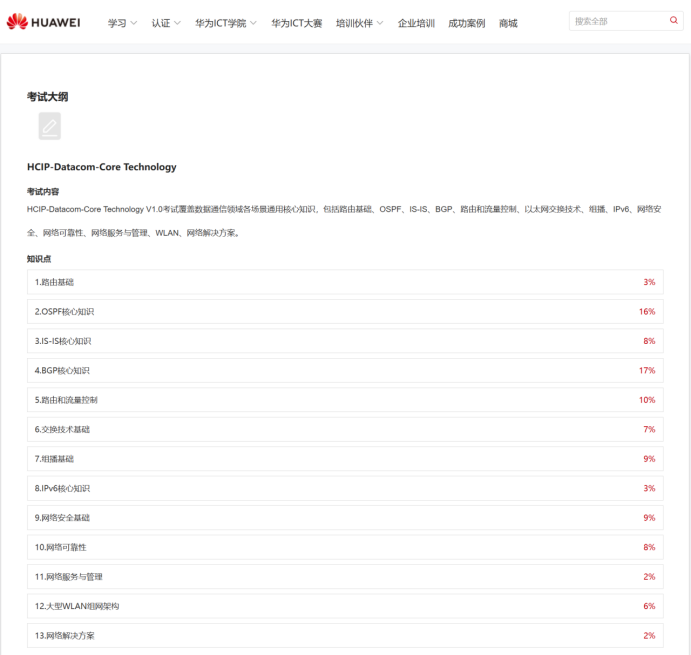Open the 华为ICT大赛 menu item
Viewport: 691px width, 655px height.
297,23
